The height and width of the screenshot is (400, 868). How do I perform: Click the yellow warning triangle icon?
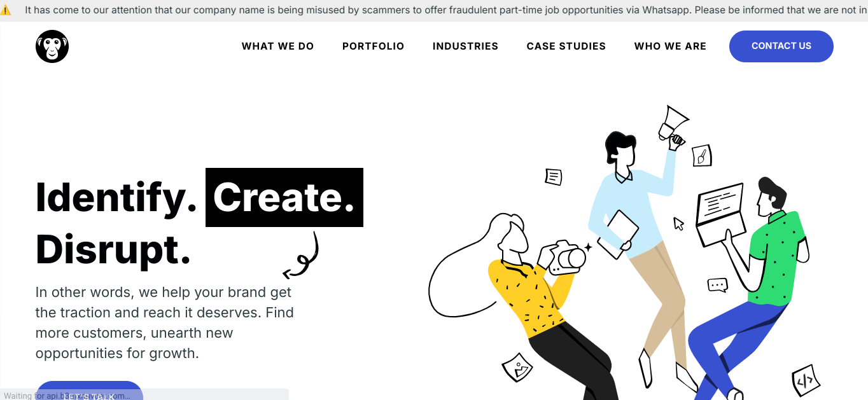[6, 10]
